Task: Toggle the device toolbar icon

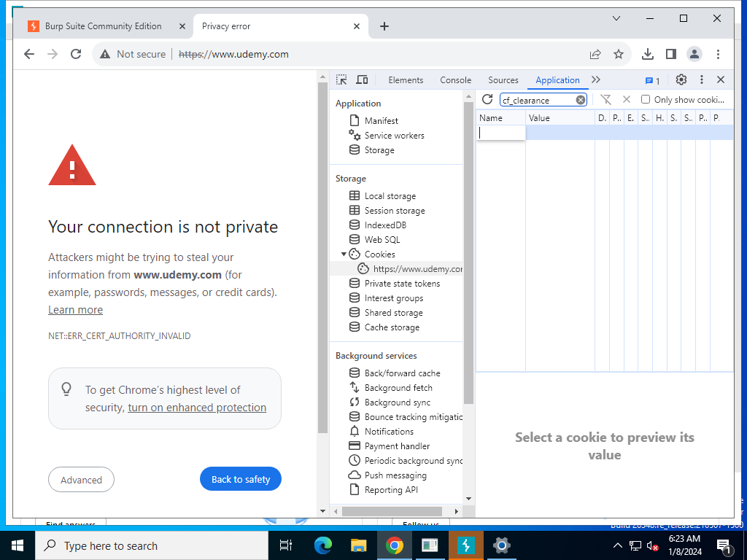Action: pyautogui.click(x=362, y=79)
